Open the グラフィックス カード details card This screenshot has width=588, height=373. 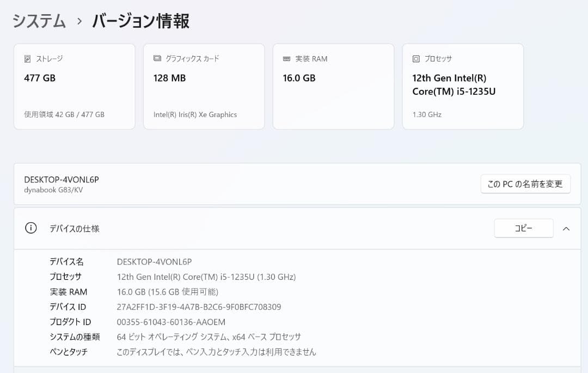[x=204, y=86]
